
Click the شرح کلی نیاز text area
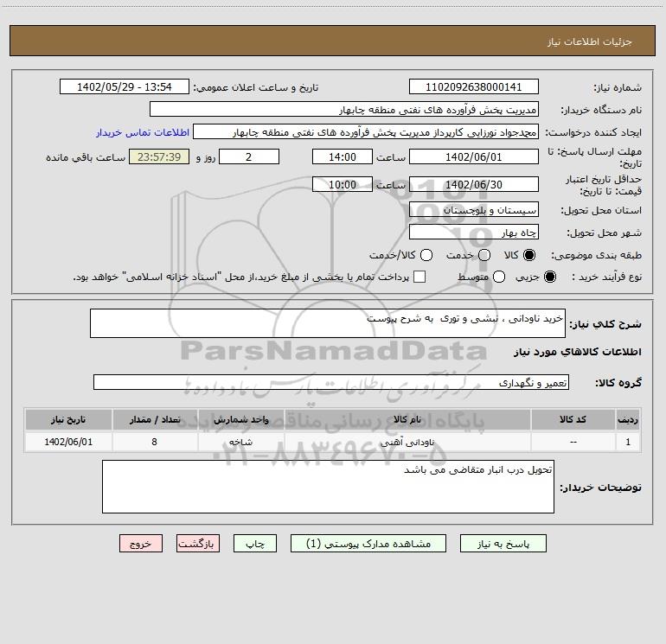[328, 323]
